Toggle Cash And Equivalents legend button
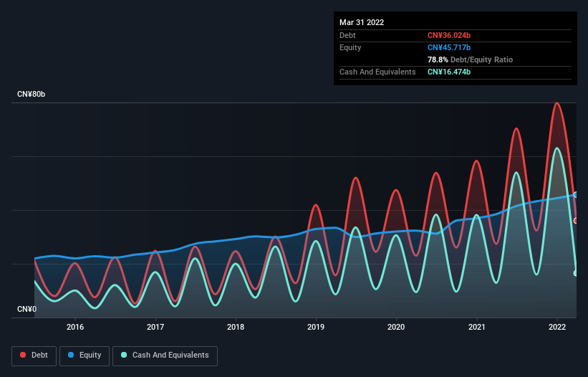This screenshot has width=588, height=377. (165, 355)
